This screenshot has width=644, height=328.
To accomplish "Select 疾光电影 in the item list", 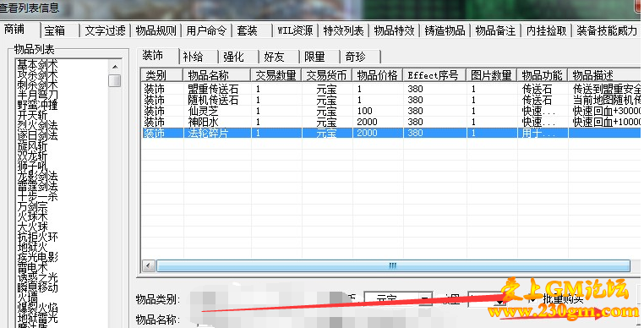I will (37, 257).
